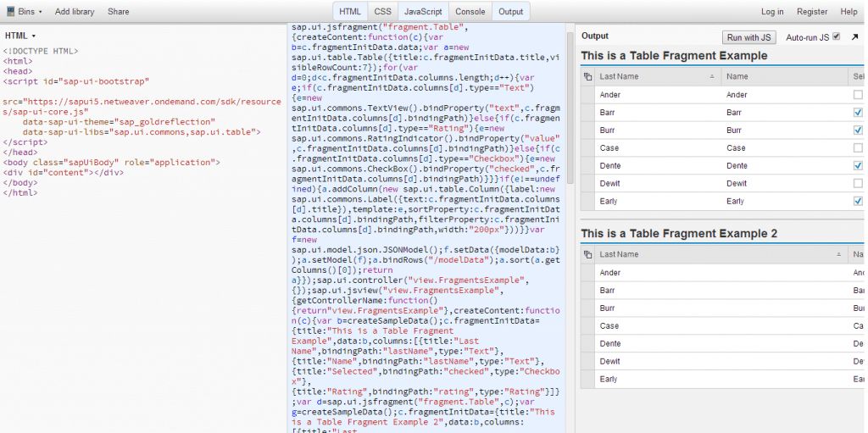Open the Add library menu
The image size is (868, 433).
(x=75, y=12)
